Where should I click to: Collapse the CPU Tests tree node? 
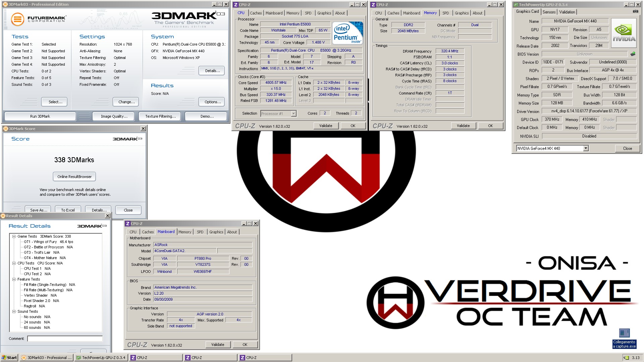[x=14, y=263]
